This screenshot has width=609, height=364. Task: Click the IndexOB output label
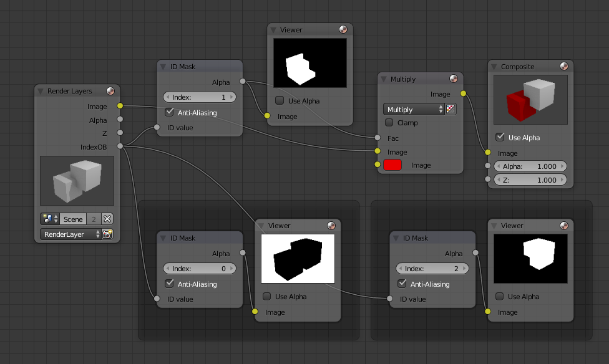pyautogui.click(x=93, y=146)
